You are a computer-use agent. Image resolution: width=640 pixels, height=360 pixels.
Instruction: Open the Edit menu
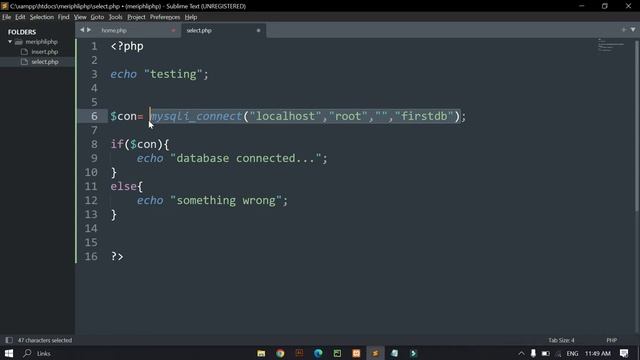click(x=20, y=17)
